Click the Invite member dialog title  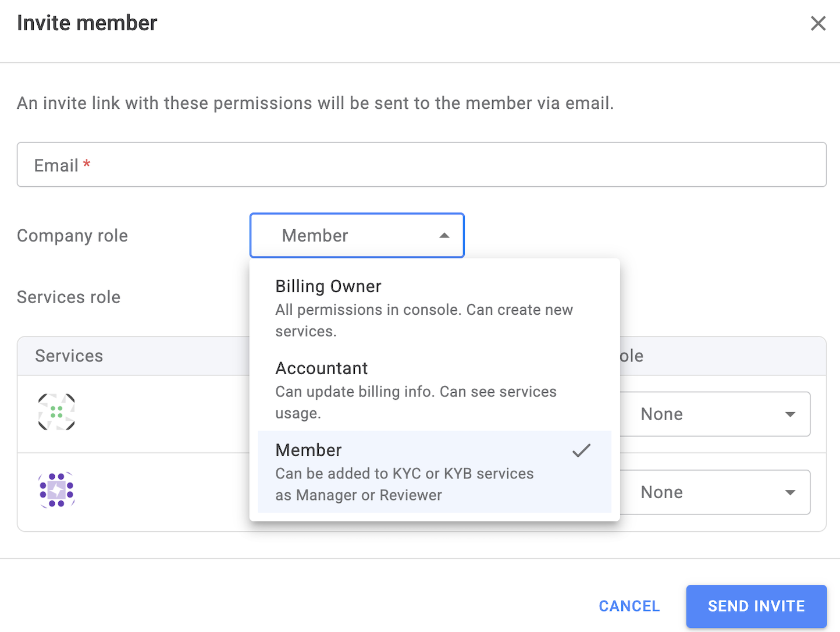87,23
